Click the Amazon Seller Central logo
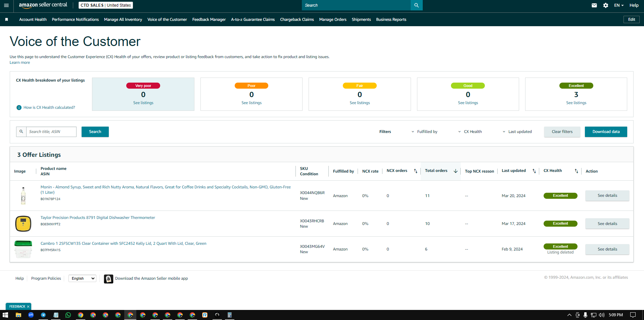The width and height of the screenshot is (644, 320). [43, 5]
